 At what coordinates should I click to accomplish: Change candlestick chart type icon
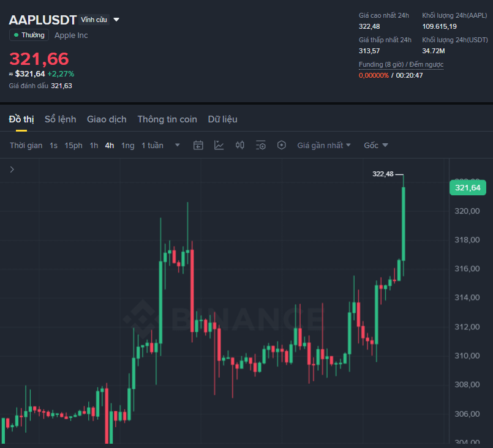click(240, 145)
